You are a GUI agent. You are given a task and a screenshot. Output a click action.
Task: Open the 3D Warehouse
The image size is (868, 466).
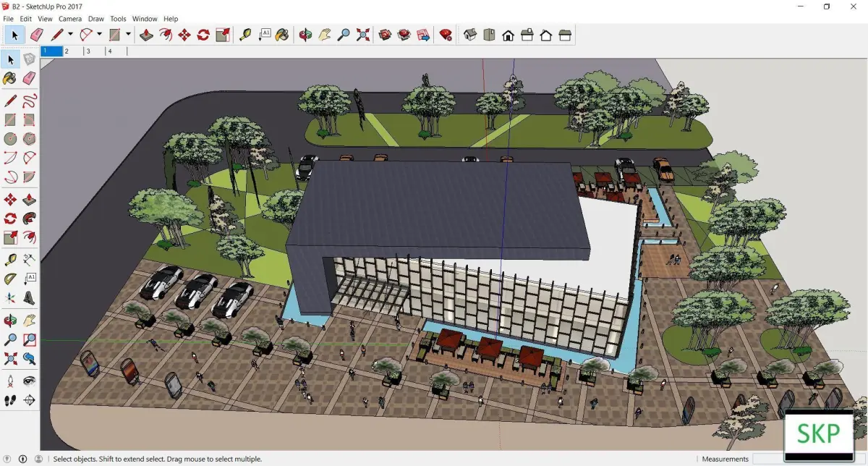tap(386, 34)
